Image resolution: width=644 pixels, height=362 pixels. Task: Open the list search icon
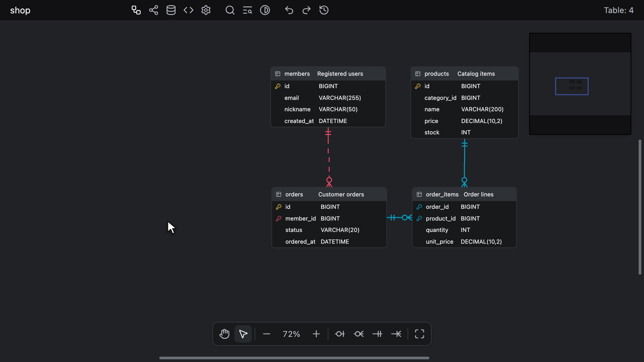(x=248, y=10)
